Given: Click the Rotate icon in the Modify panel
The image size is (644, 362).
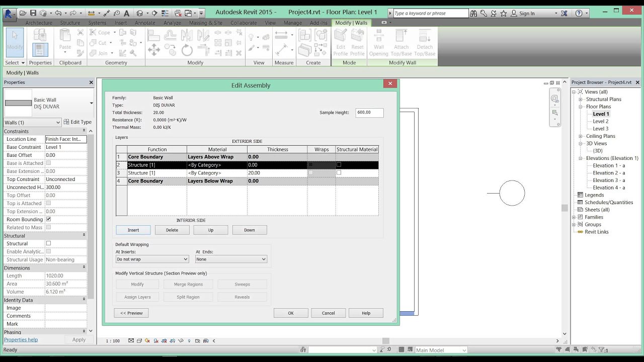Looking at the screenshot, I should (187, 50).
